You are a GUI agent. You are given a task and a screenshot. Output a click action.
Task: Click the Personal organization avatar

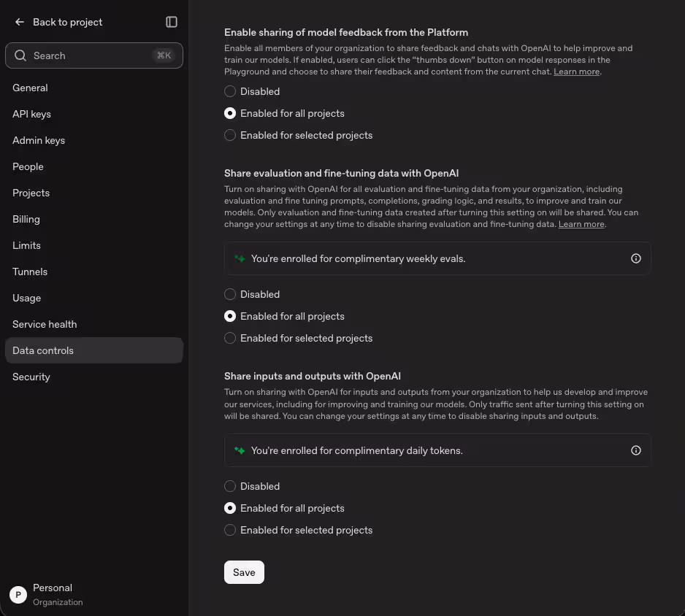click(18, 595)
